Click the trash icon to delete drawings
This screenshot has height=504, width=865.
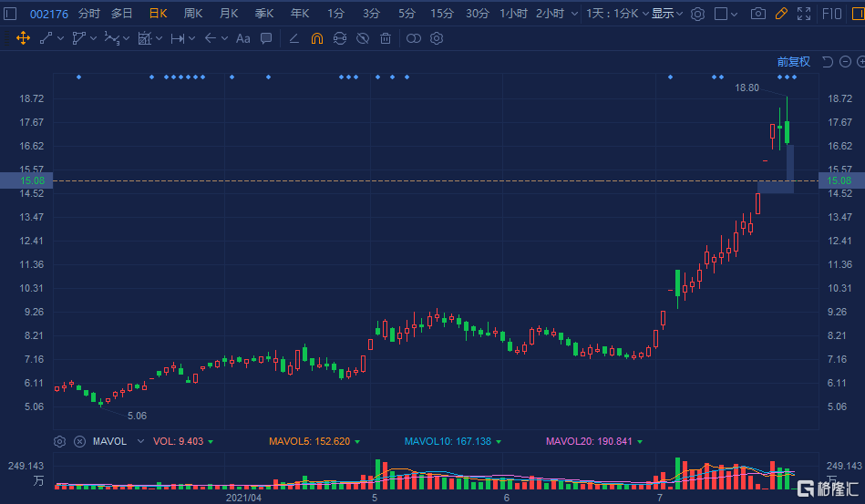click(x=386, y=38)
